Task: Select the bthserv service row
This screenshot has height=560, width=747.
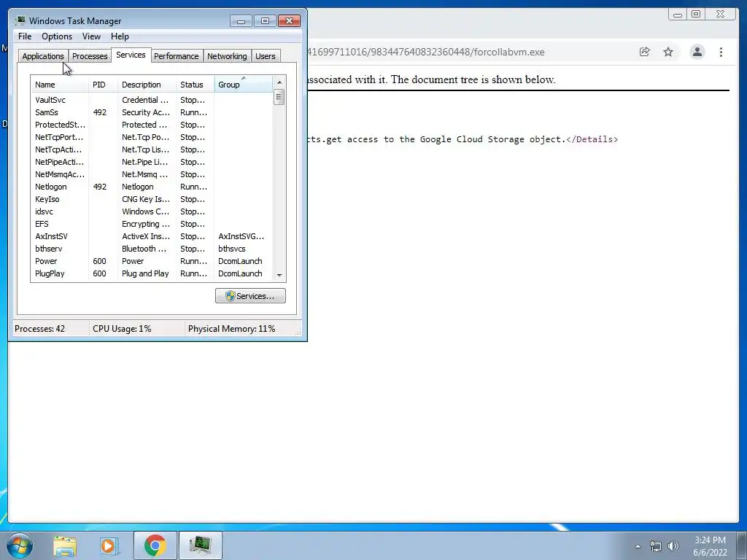Action: (152, 249)
